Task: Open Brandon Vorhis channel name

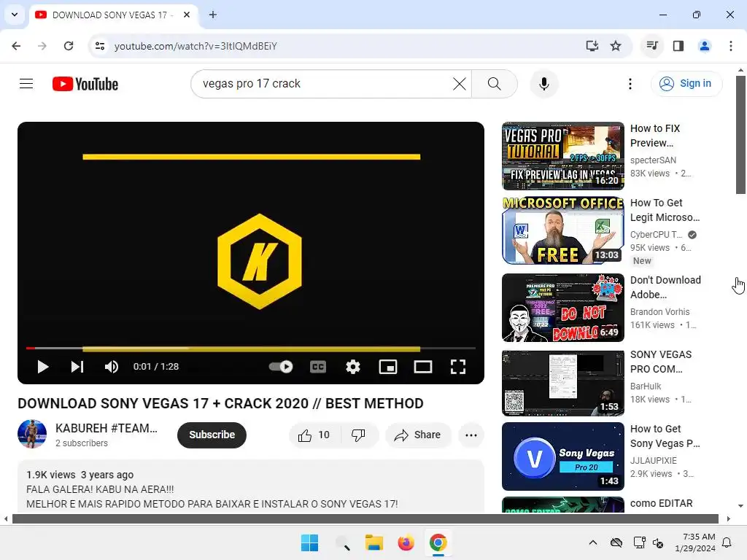Action: point(659,311)
